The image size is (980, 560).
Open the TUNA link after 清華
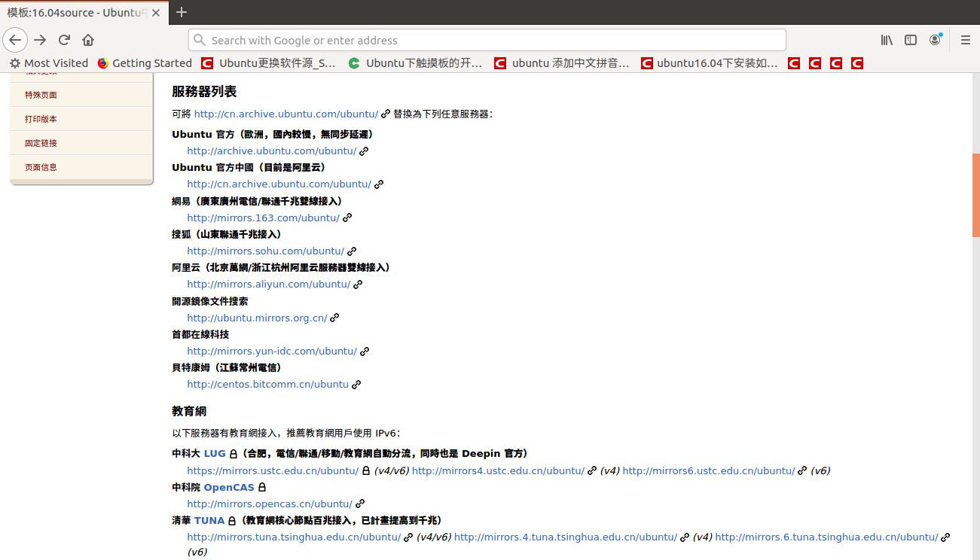209,520
